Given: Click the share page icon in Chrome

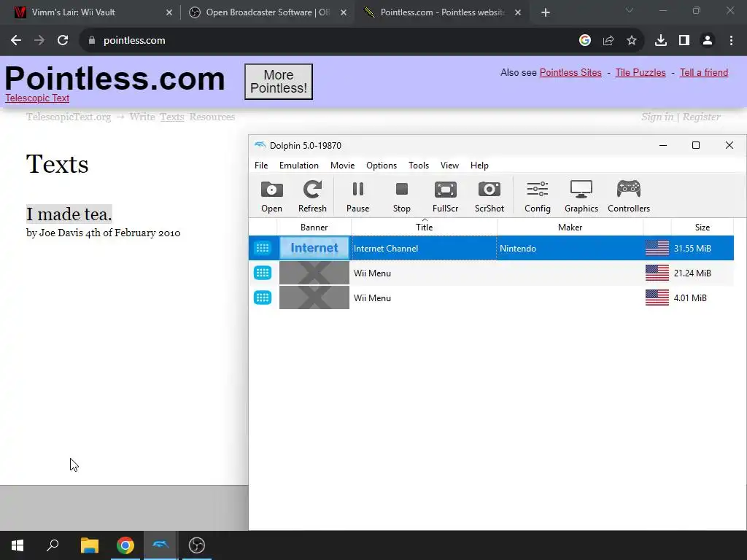Looking at the screenshot, I should (608, 41).
